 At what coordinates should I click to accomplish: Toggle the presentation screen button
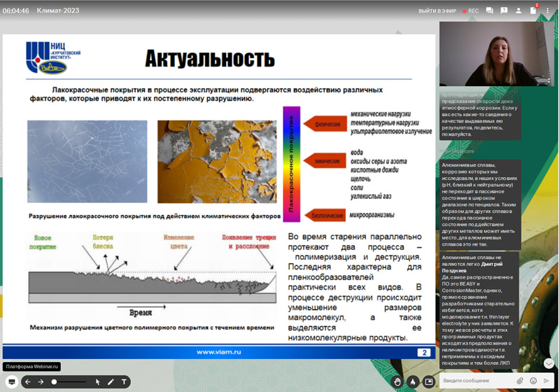[x=10, y=381]
